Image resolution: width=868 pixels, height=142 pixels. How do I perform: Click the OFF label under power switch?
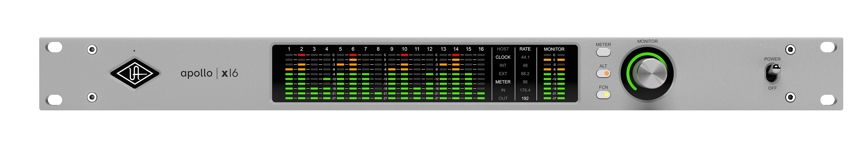[772, 88]
